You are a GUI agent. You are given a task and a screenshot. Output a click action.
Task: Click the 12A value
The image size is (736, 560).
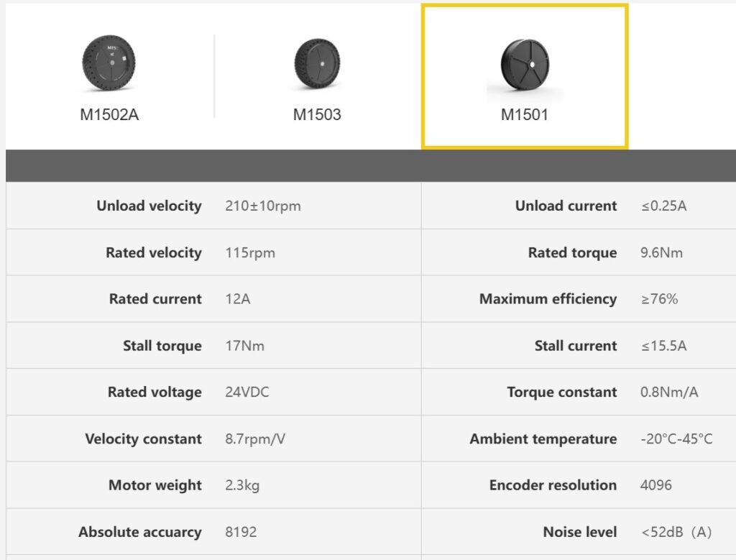[237, 299]
